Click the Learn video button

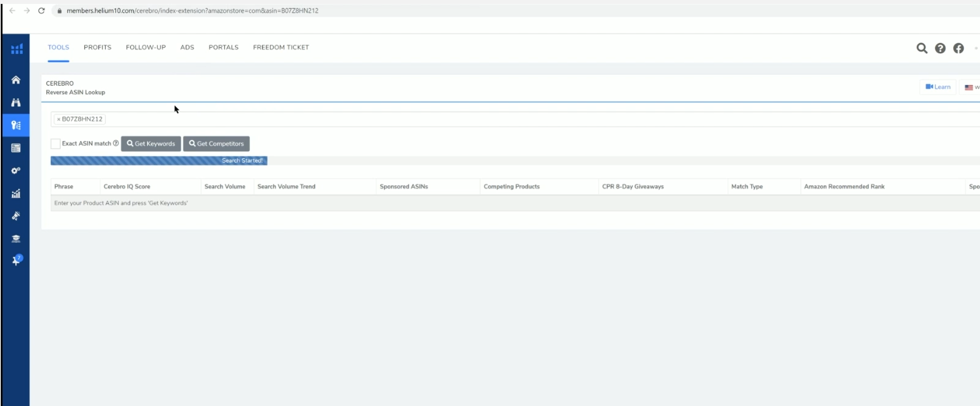(938, 87)
